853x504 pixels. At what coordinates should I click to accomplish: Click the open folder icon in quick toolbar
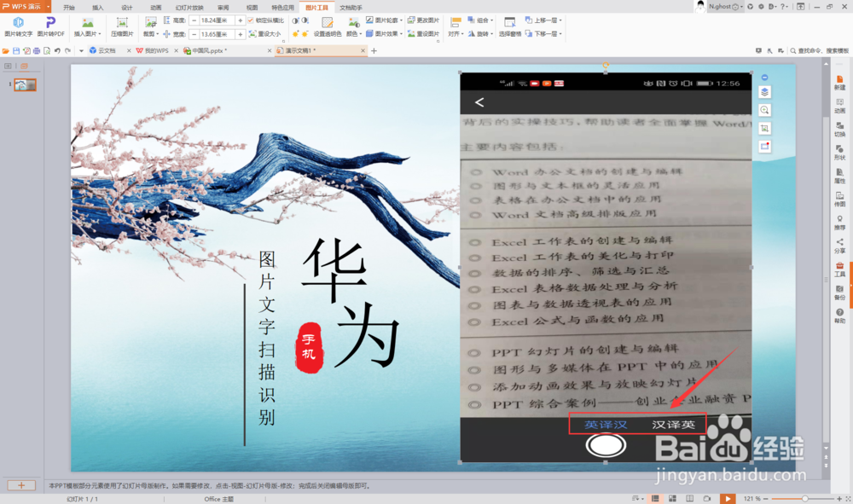[5, 50]
